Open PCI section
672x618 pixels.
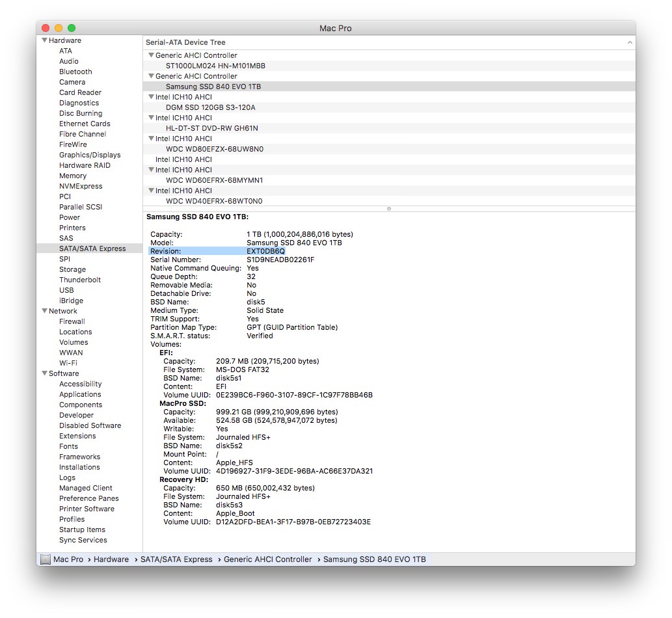pos(64,196)
